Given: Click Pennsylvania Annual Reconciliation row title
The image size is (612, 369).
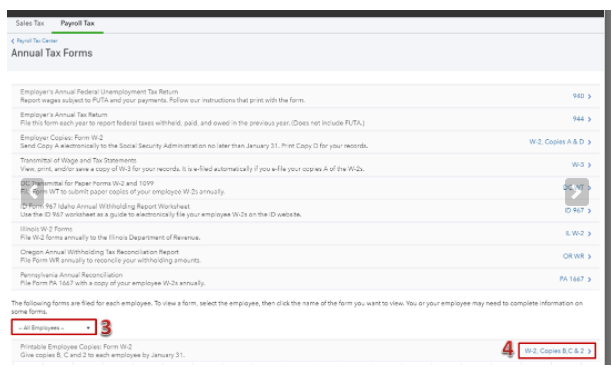Looking at the screenshot, I should tap(71, 275).
